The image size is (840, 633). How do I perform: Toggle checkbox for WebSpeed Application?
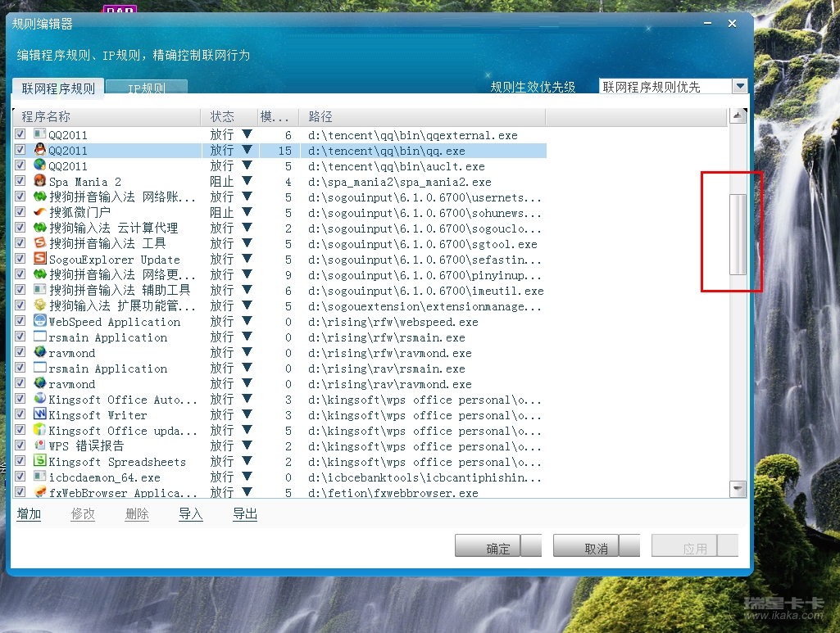click(x=20, y=321)
